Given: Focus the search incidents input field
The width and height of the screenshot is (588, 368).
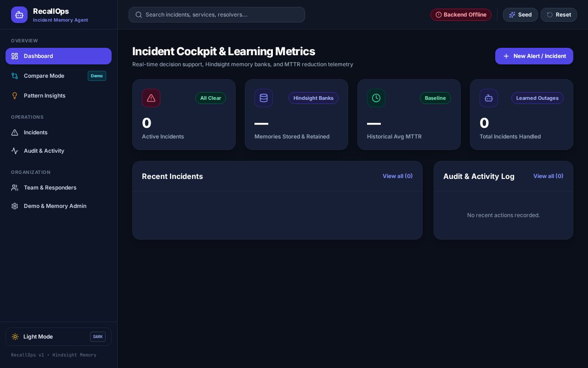Looking at the screenshot, I should [x=217, y=15].
